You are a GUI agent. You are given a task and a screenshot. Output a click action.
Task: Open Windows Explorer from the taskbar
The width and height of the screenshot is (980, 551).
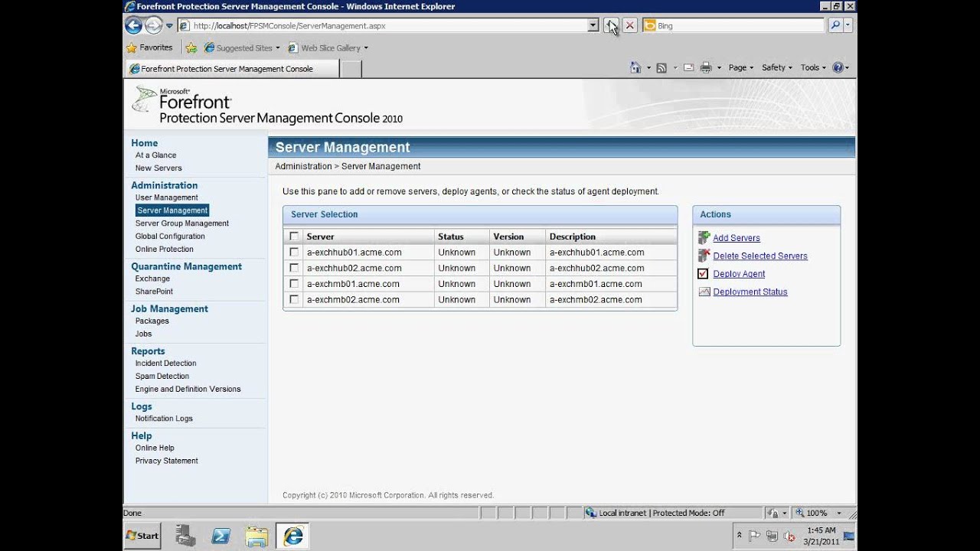pyautogui.click(x=257, y=536)
